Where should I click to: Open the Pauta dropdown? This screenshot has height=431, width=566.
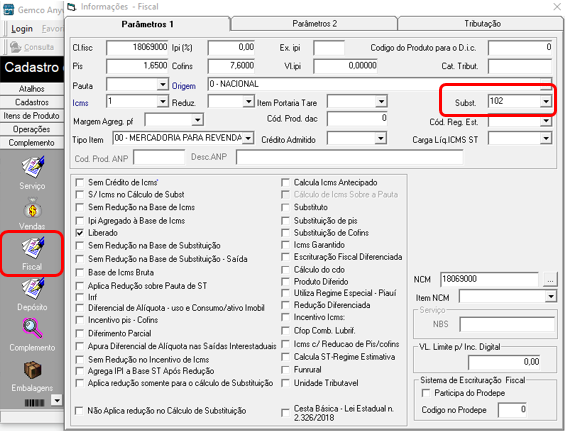coord(162,84)
